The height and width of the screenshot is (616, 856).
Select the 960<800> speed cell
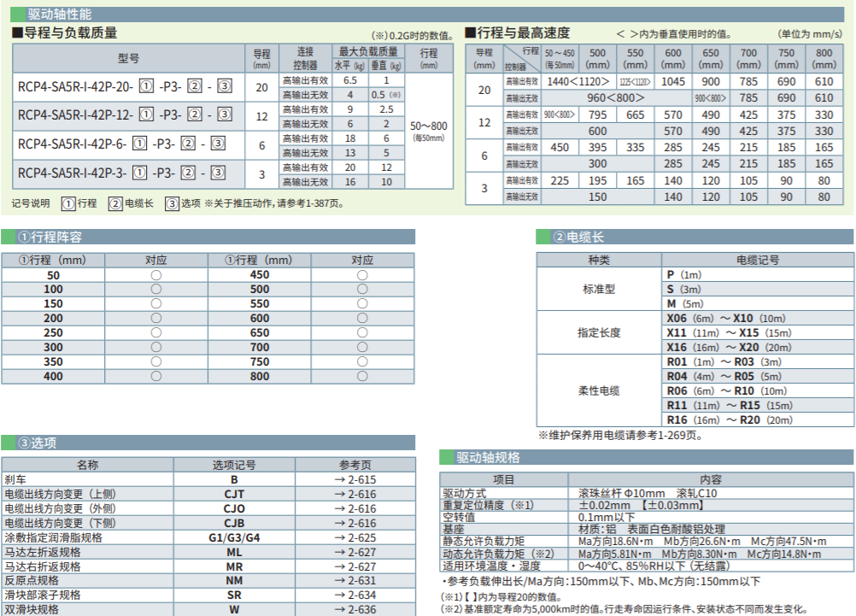click(616, 97)
